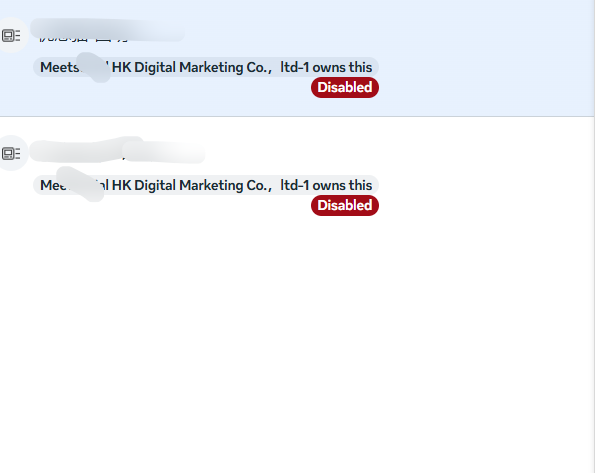Click the divider line between the two entries
614x473 pixels.
pos(300,116)
